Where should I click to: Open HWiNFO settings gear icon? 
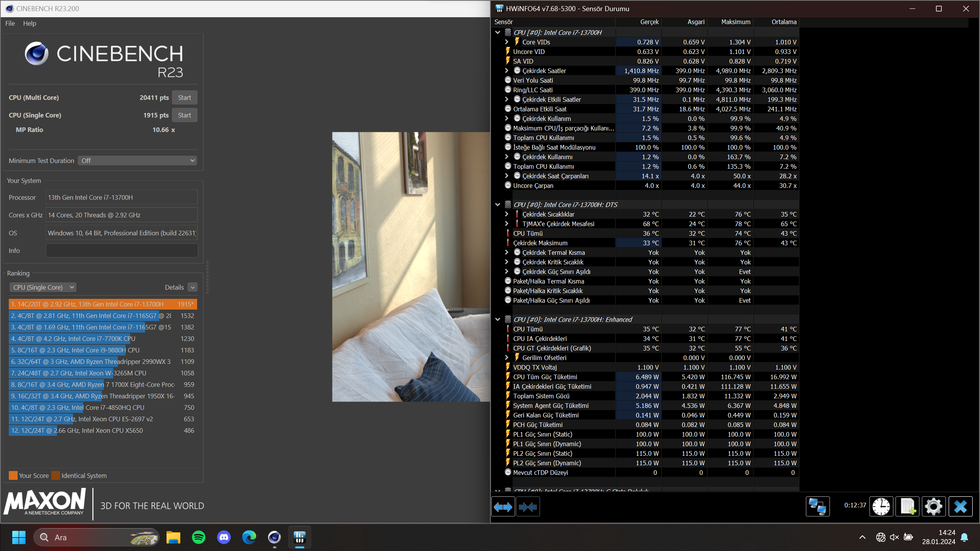click(x=934, y=507)
